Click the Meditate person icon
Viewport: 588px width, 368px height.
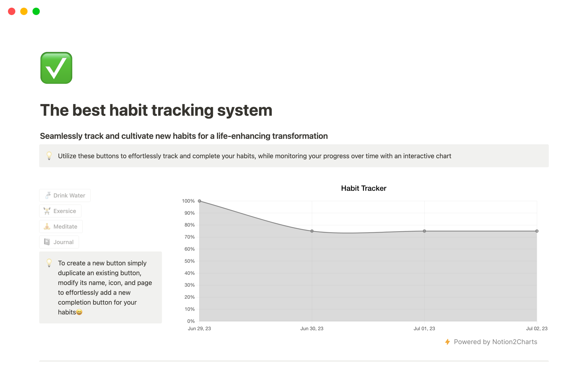[x=47, y=227]
